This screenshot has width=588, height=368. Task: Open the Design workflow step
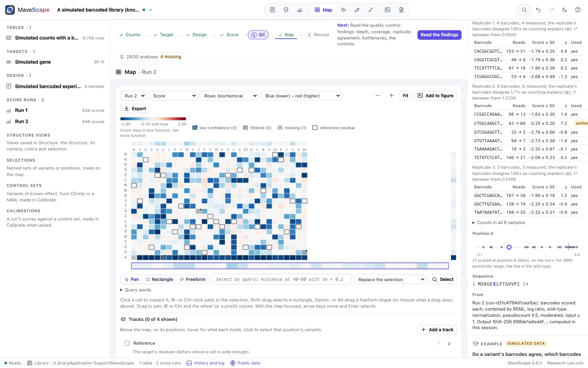(196, 35)
